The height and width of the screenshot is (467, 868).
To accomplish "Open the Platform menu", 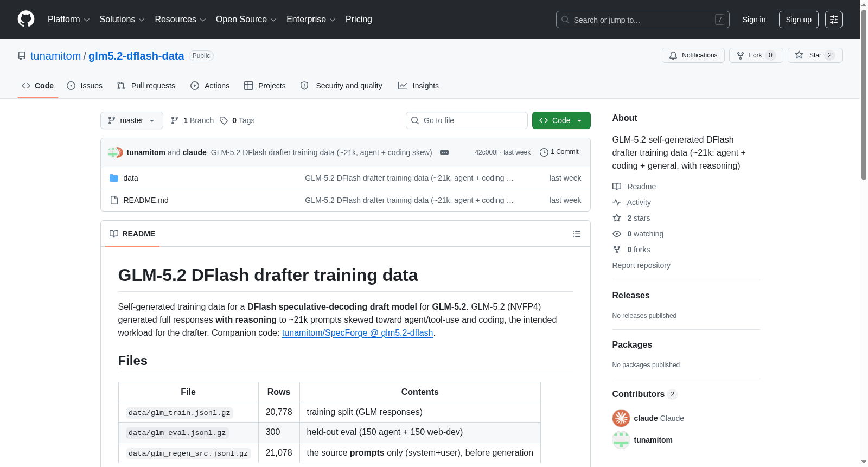I will pos(68,20).
